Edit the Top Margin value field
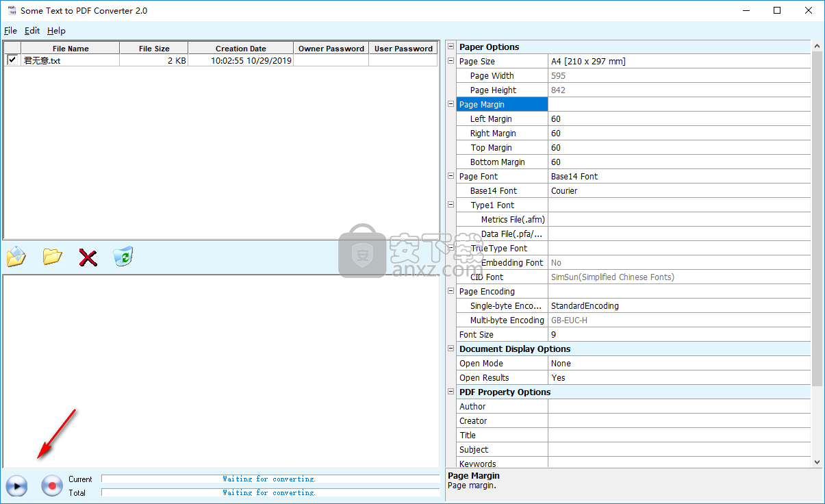 (679, 147)
